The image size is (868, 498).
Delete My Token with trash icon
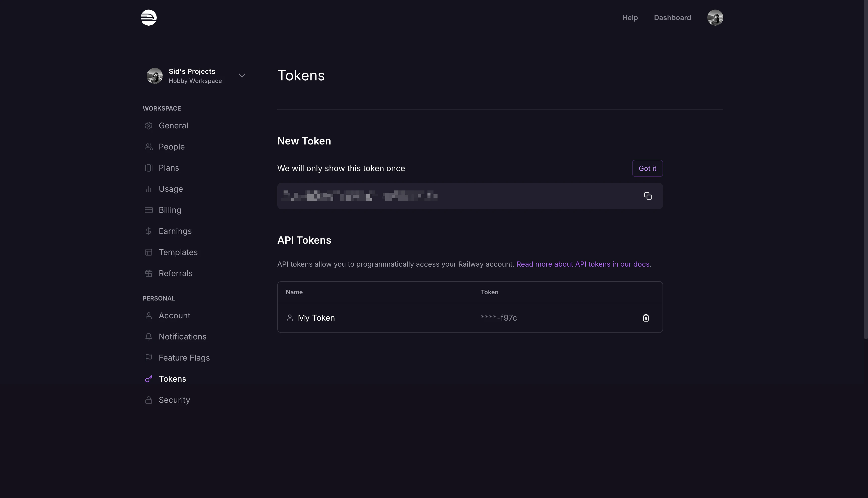coord(645,318)
